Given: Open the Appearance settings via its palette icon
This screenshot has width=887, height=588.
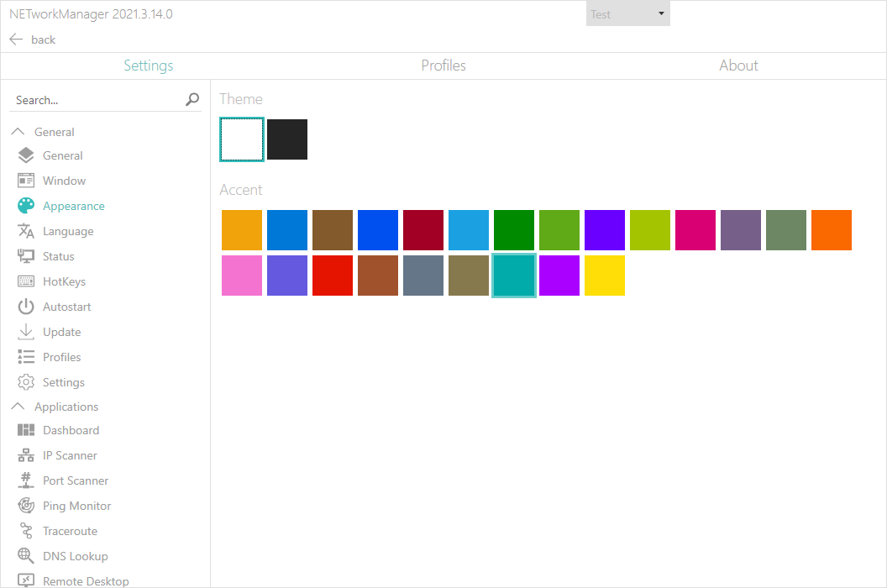Looking at the screenshot, I should (26, 206).
